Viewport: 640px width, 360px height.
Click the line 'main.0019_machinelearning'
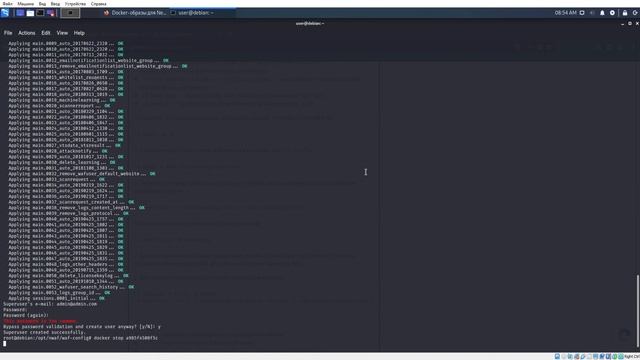pyautogui.click(x=62, y=100)
